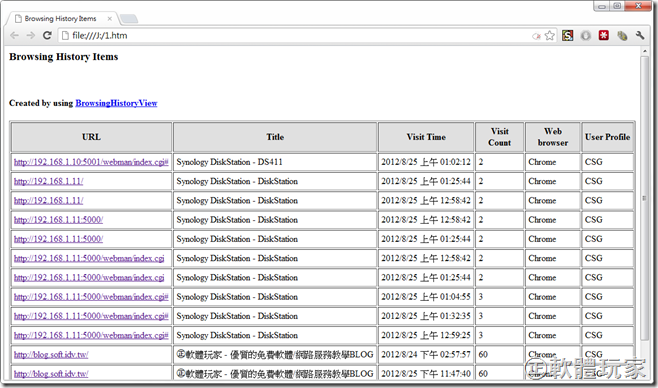Image resolution: width=658 pixels, height=388 pixels.
Task: Open 192.168.1.11:5000/ link visited 01:25:44
Action: 58,239
